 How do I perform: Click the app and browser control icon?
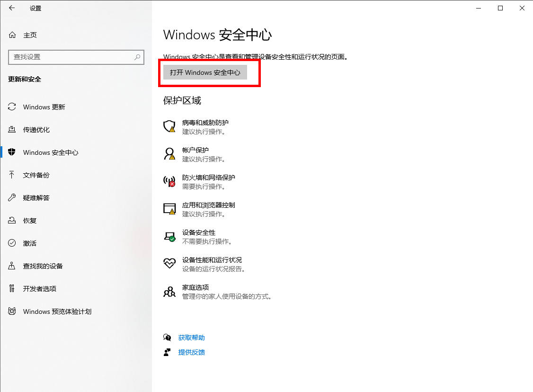169,208
